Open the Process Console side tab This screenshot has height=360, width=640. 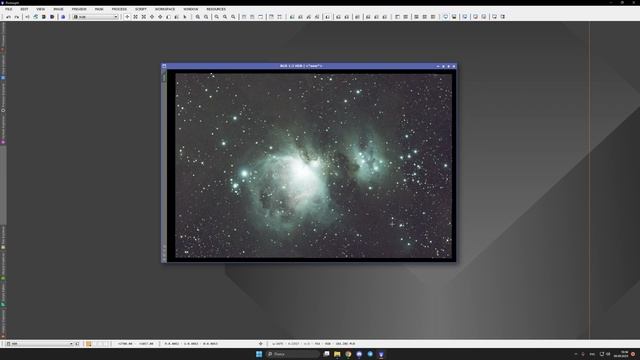click(x=3, y=37)
